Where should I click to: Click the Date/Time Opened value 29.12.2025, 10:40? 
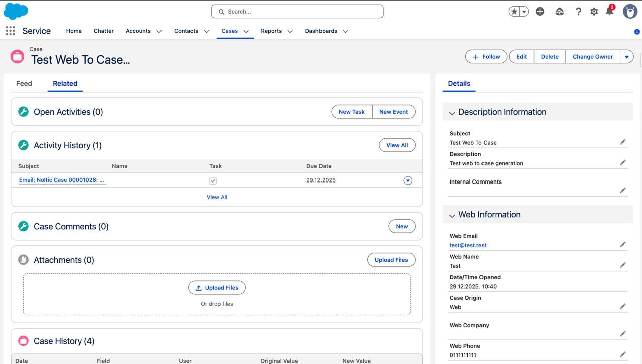point(473,286)
